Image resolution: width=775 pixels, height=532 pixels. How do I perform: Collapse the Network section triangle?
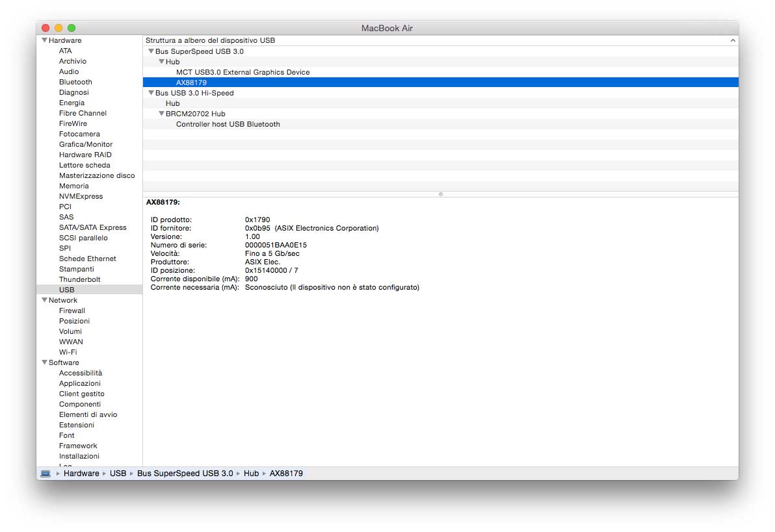coord(44,300)
